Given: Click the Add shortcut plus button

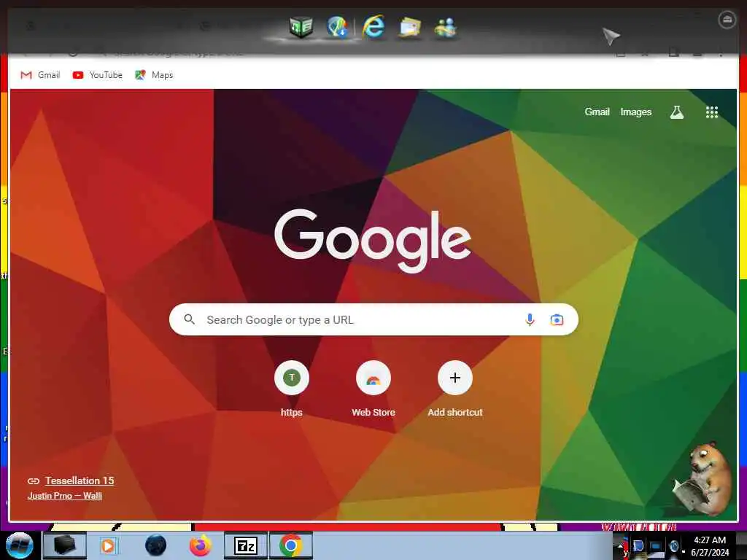Looking at the screenshot, I should point(455,378).
